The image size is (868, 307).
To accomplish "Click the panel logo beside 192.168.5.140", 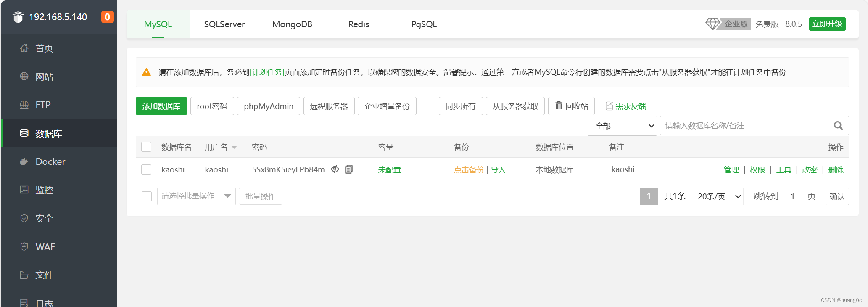I will pos(18,17).
